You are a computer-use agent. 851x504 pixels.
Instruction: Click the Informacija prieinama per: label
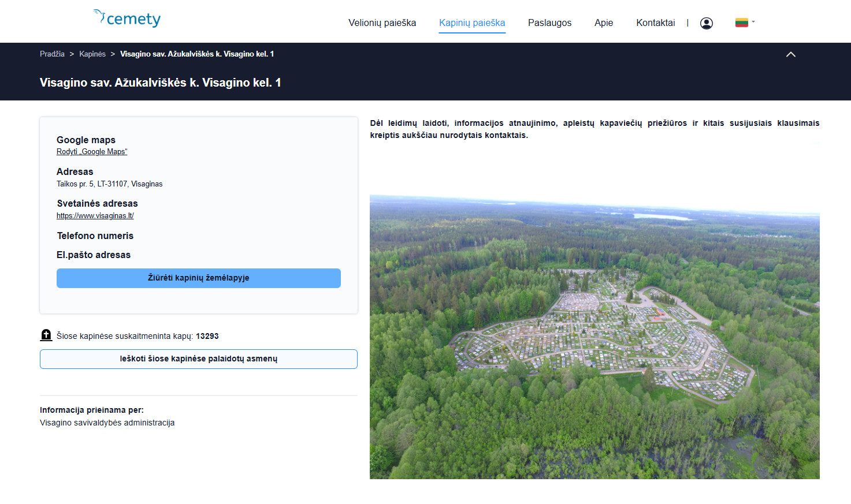point(92,410)
